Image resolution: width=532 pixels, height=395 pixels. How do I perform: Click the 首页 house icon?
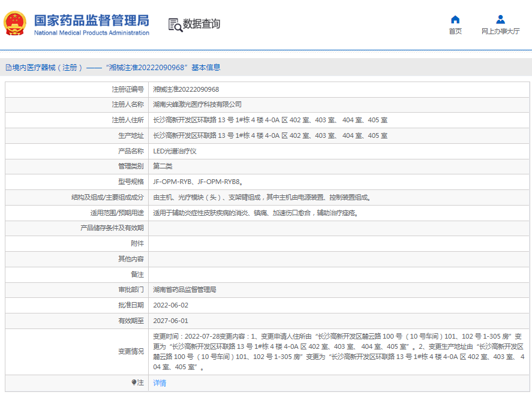tap(455, 19)
